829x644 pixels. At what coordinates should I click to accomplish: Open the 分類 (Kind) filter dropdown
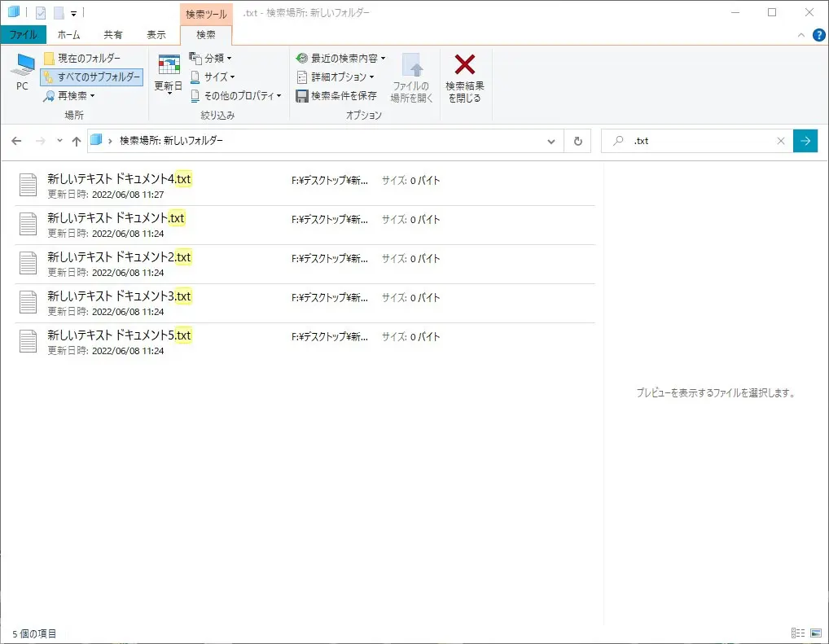[x=211, y=58]
